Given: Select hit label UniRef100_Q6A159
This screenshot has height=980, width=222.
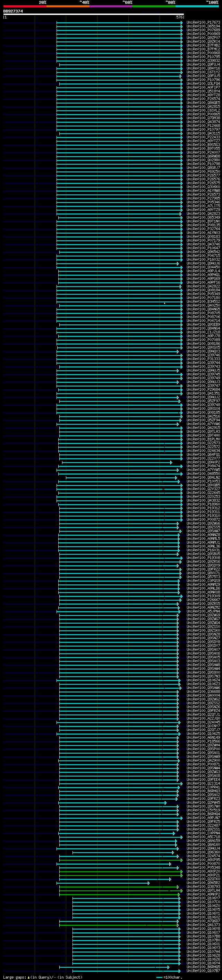Looking at the screenshot, I should (x=203, y=841).
